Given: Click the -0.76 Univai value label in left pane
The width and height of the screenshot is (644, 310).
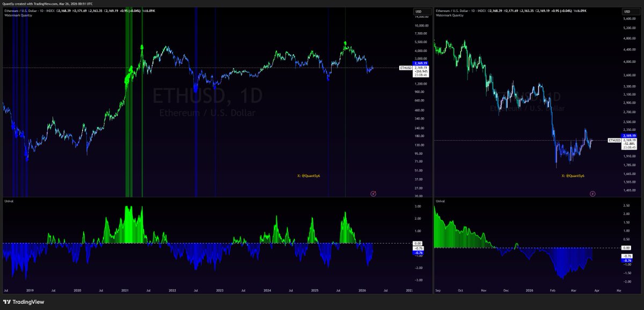Looking at the screenshot, I should [x=420, y=252].
